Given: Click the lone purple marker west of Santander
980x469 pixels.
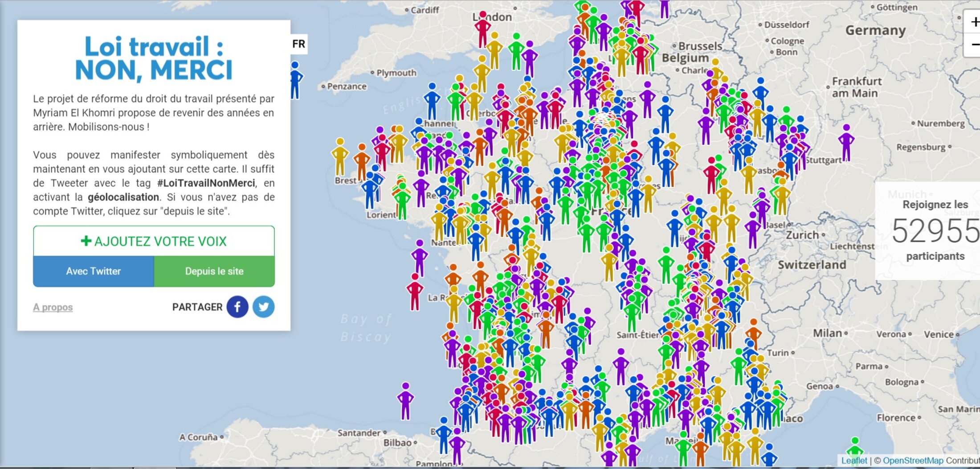Looking at the screenshot, I should point(405,401).
